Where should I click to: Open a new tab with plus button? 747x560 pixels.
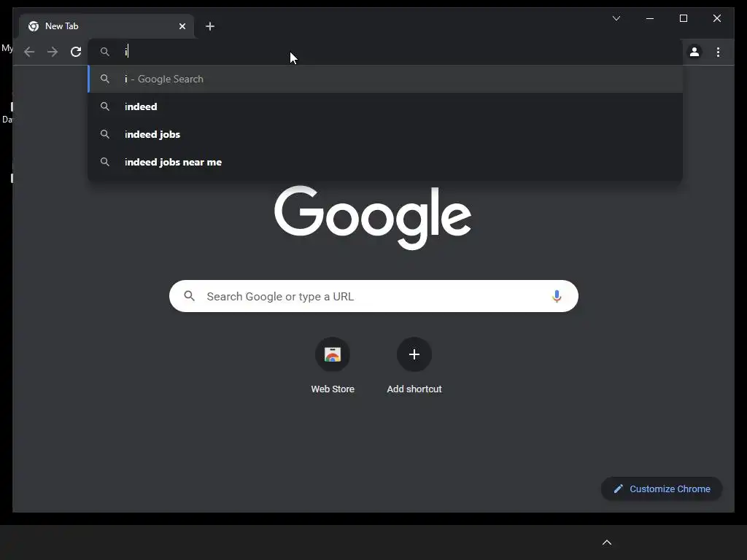(210, 26)
